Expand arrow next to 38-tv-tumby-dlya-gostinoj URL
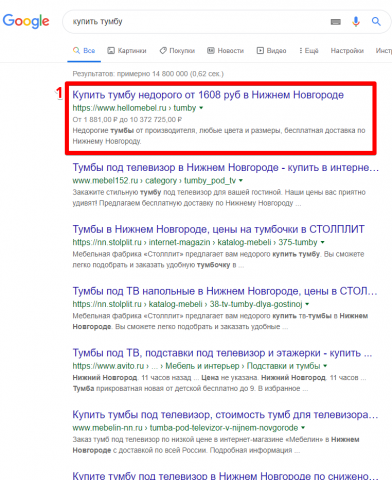This screenshot has height=480, width=392. click(307, 304)
